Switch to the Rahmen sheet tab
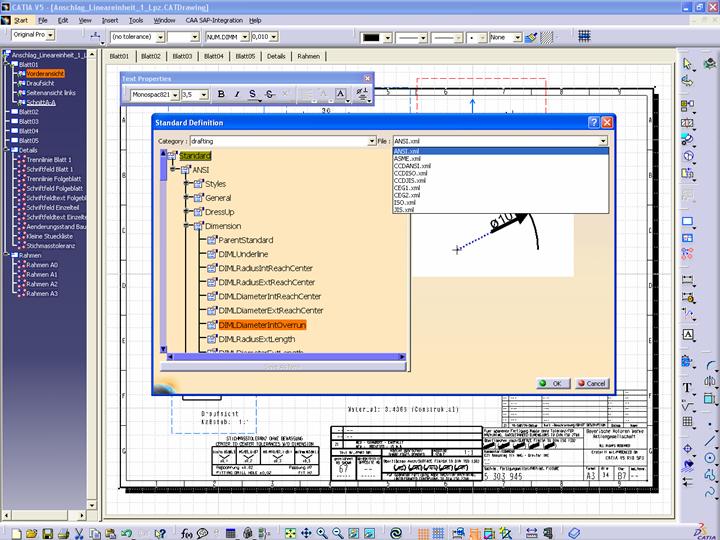The height and width of the screenshot is (540, 720). (x=309, y=56)
